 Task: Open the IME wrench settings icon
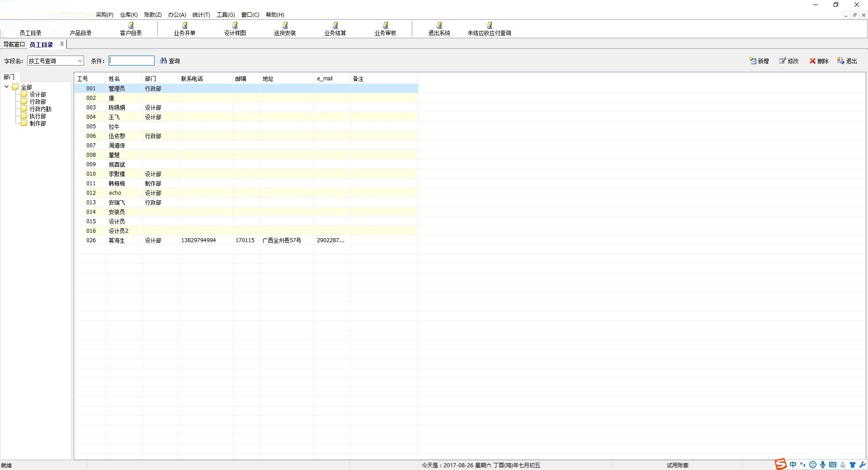(x=863, y=465)
